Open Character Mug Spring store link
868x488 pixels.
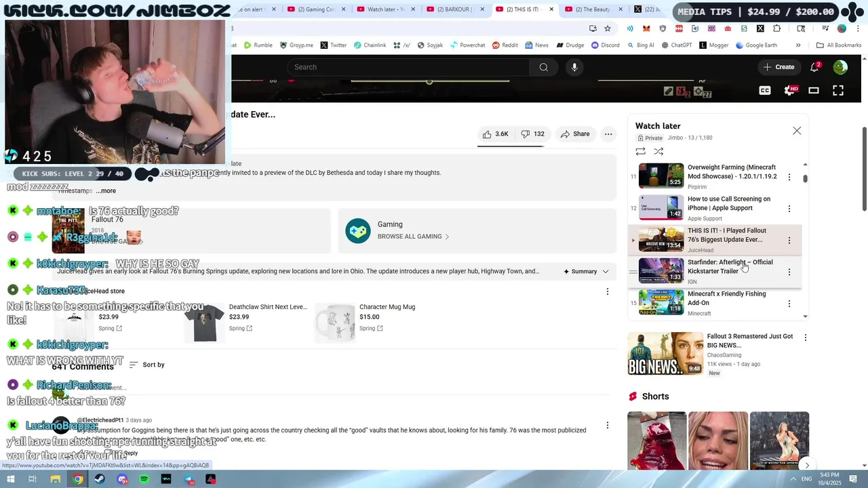371,329
